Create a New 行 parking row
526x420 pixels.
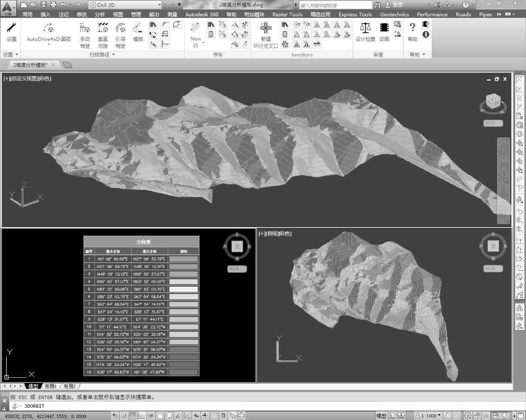[x=196, y=35]
